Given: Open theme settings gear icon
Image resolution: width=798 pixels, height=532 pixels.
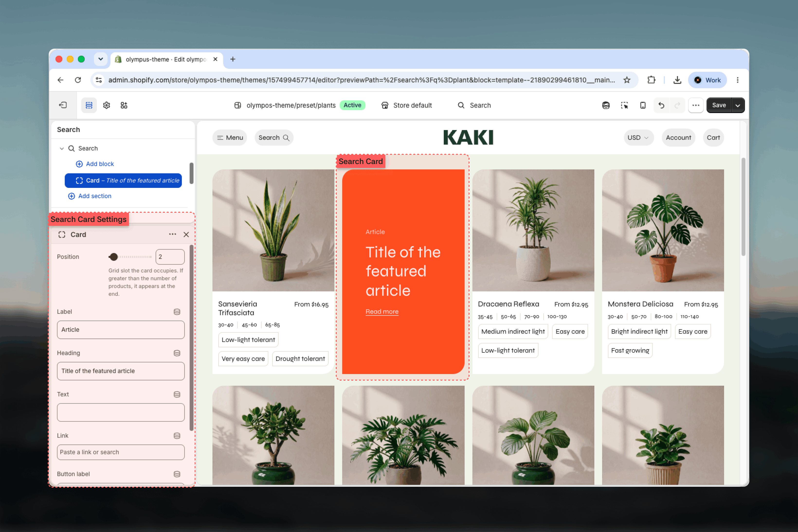Looking at the screenshot, I should (107, 105).
